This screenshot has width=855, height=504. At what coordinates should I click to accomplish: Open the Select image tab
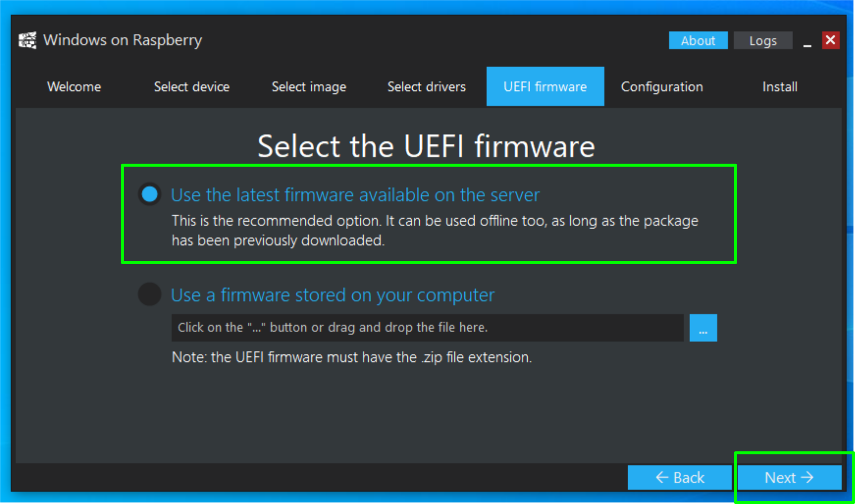click(x=309, y=87)
